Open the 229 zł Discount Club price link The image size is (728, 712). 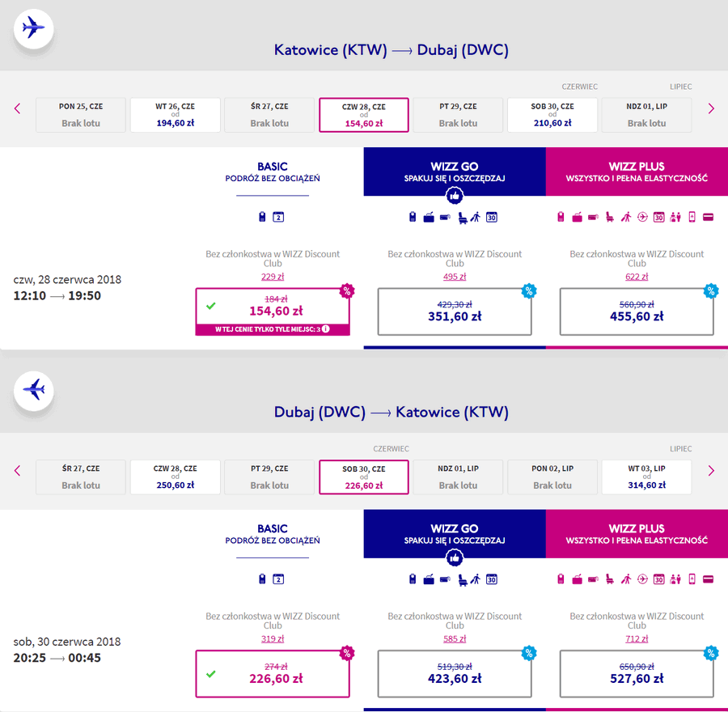click(273, 277)
